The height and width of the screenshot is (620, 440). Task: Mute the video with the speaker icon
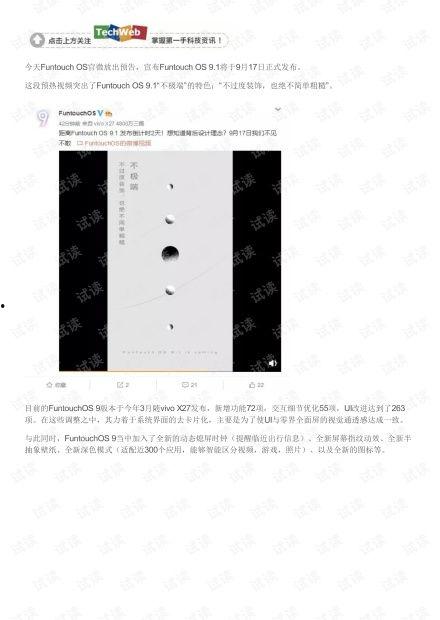272,363
